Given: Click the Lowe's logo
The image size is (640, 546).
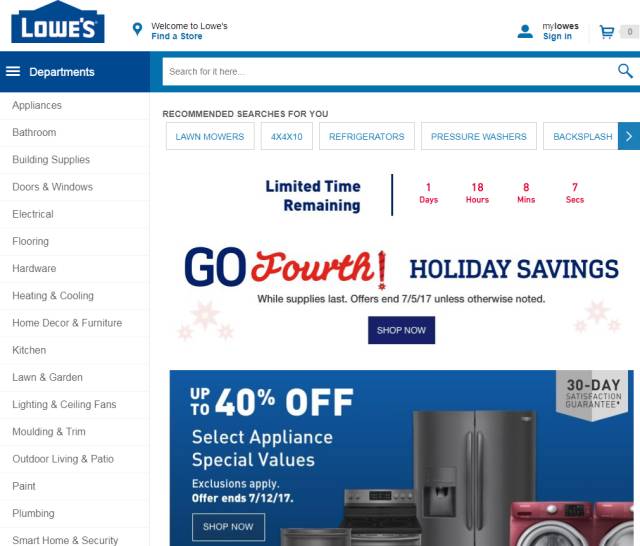Looking at the screenshot, I should click(x=58, y=22).
